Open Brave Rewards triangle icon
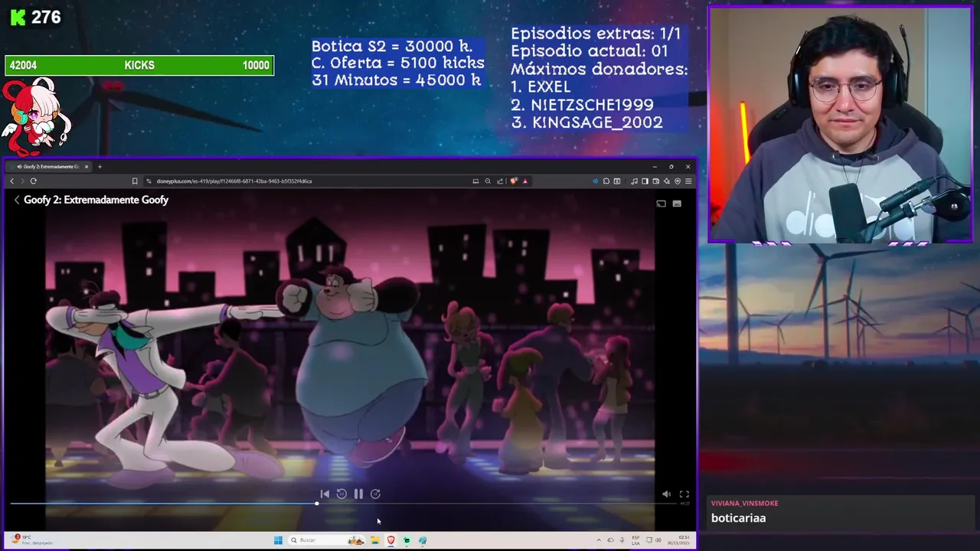Screen dimensions: 980x551 [524, 181]
